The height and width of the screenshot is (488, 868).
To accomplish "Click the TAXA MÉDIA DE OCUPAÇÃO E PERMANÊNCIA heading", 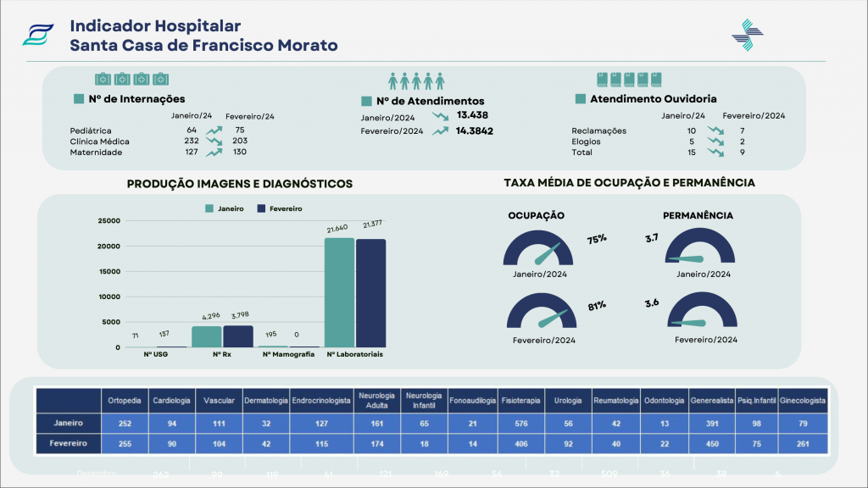I will (630, 183).
